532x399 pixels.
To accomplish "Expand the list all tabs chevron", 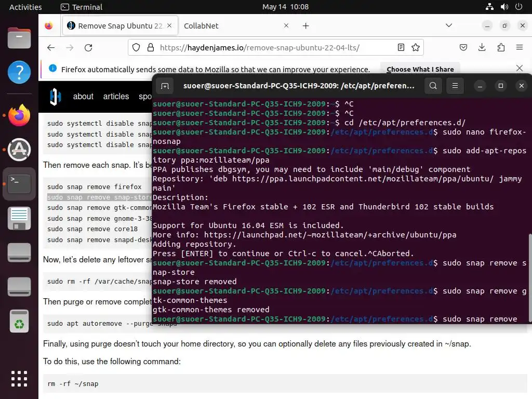I will pos(448,25).
